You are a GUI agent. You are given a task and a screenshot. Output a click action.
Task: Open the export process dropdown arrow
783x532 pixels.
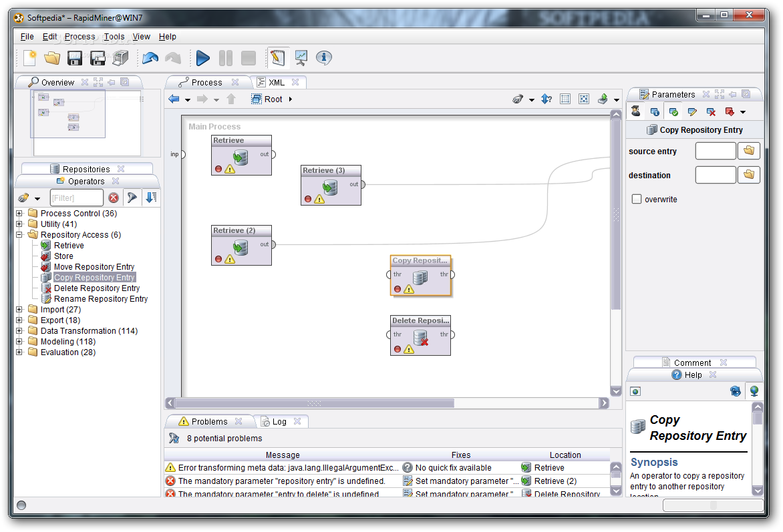click(x=617, y=100)
